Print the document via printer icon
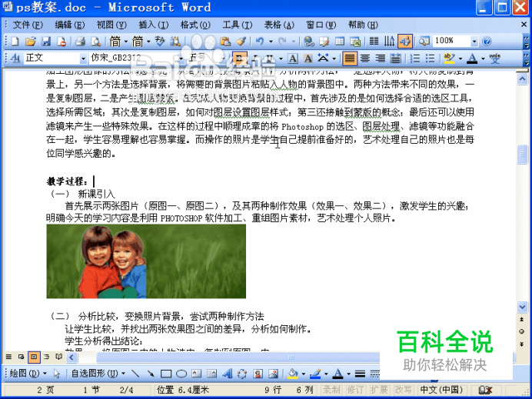532x399 pixels. point(81,42)
